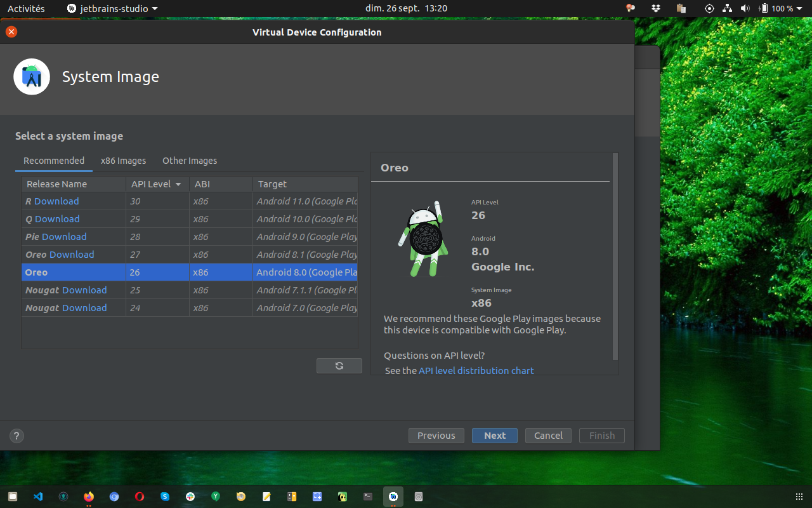Open Slack from the taskbar

(190, 497)
